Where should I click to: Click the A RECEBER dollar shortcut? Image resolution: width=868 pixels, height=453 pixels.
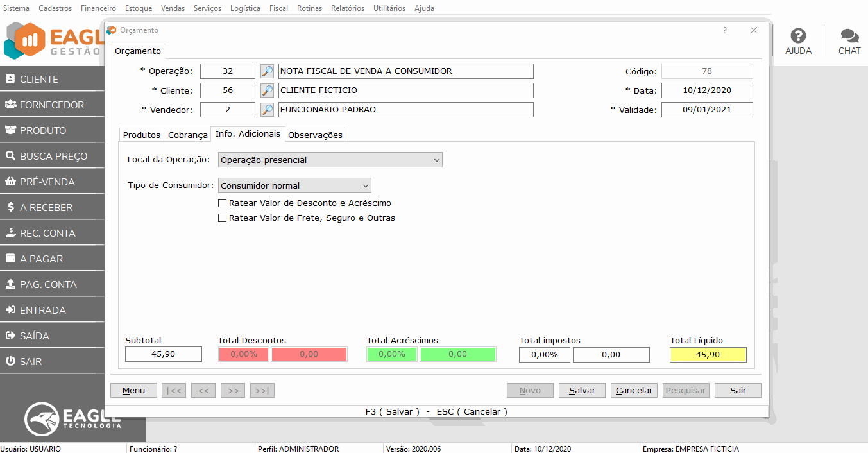point(46,207)
